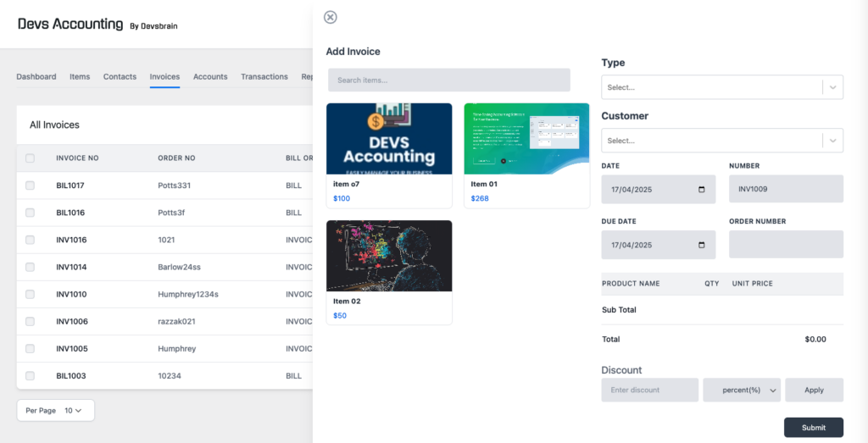This screenshot has height=443, width=868.
Task: Tick the checkbox for invoice BIL1016
Action: [x=30, y=213]
